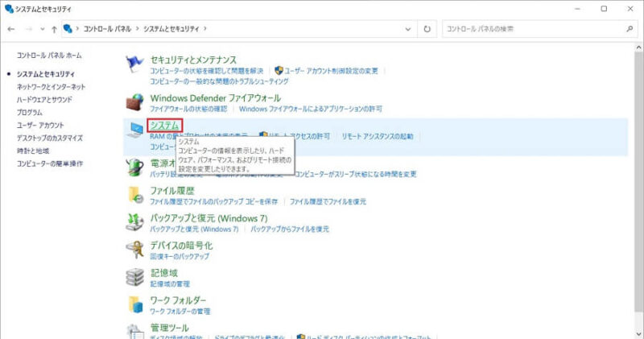
Task: Click the Windows Defender Firewall brick wall icon
Action: 134,102
